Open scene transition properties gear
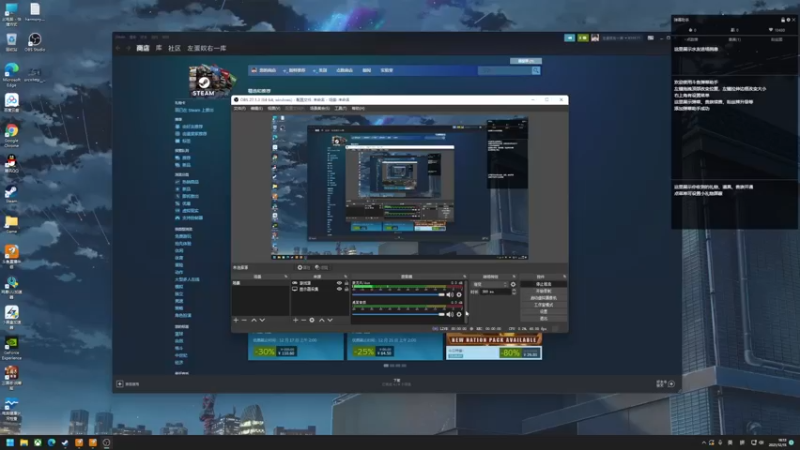The width and height of the screenshot is (800, 450). click(x=513, y=284)
